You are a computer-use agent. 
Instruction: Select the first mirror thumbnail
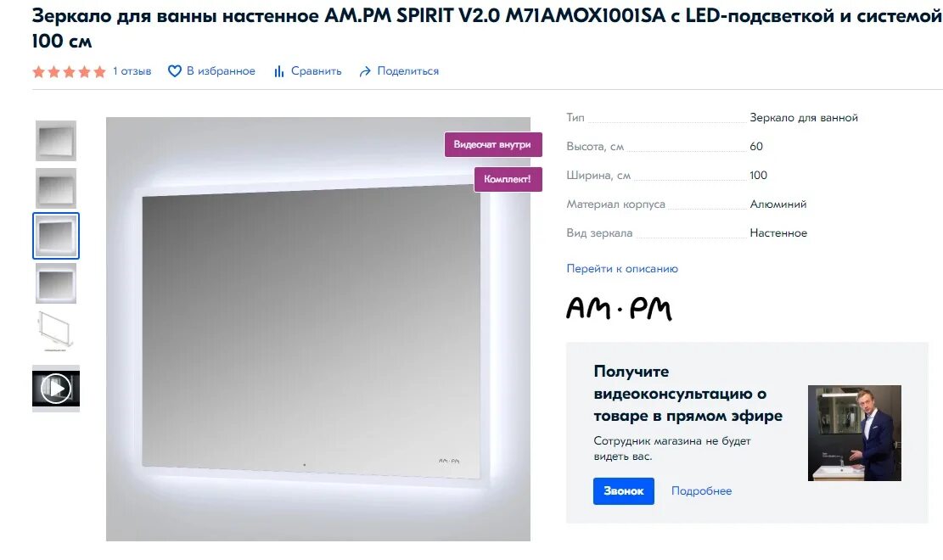pyautogui.click(x=56, y=141)
